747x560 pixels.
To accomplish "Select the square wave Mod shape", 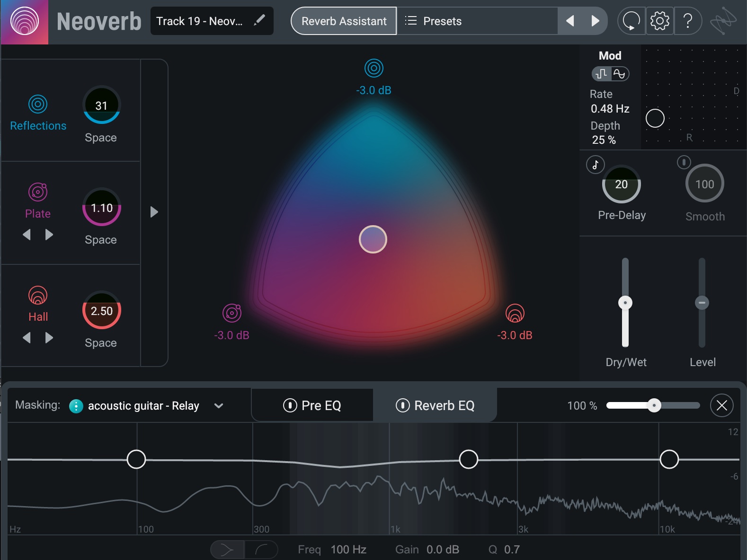I will click(x=601, y=74).
